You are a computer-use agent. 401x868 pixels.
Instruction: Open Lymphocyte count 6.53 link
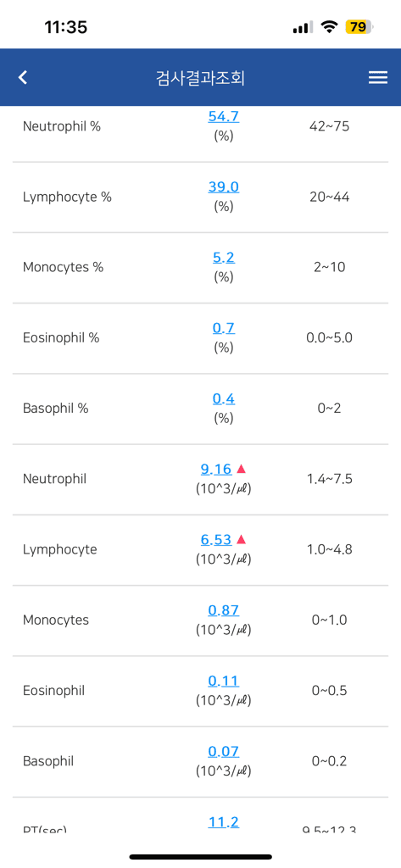point(216,540)
